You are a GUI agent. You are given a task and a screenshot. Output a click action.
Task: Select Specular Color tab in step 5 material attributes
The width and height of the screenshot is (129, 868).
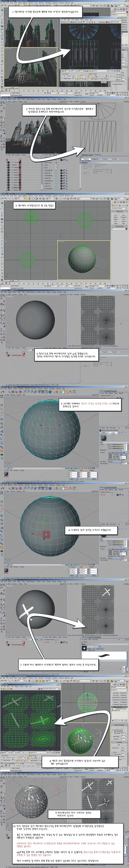tap(123, 432)
